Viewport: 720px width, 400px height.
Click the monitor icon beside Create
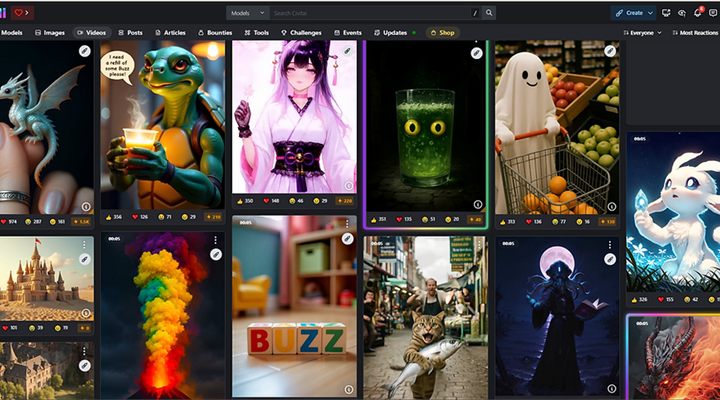pos(666,13)
